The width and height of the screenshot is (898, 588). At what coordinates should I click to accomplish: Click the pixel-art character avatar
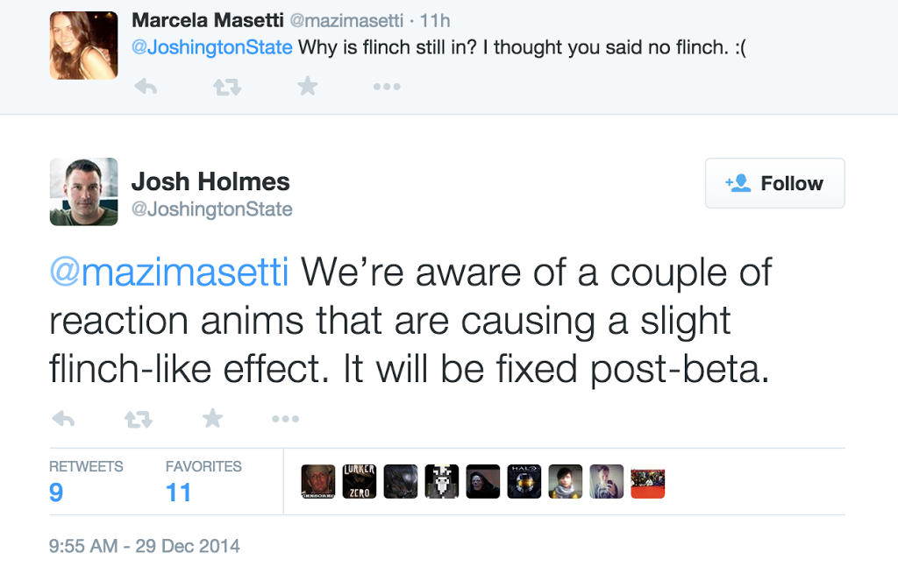point(442,482)
